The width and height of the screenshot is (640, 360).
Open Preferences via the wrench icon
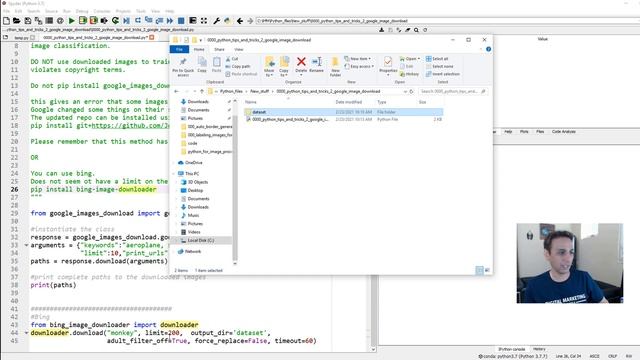[216, 20]
